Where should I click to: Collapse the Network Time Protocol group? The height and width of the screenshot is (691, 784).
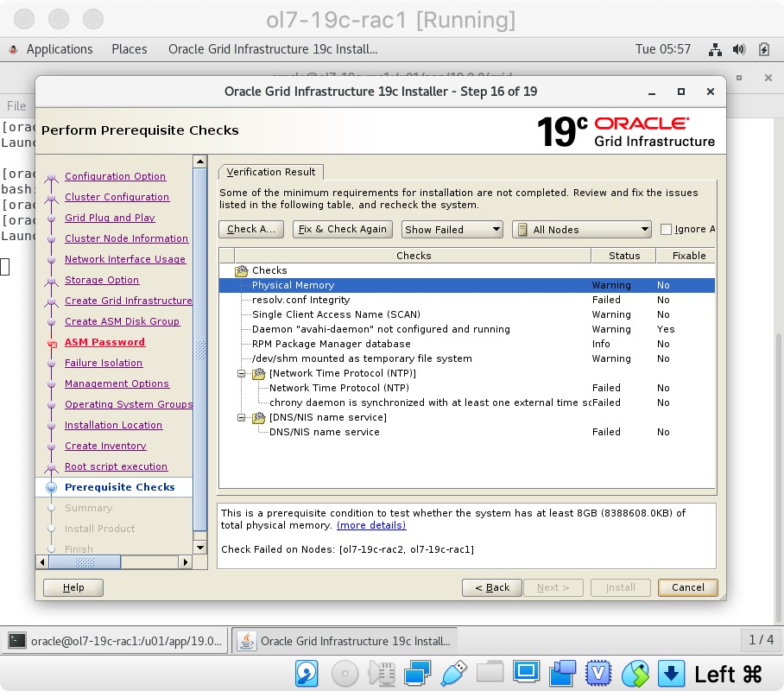(x=242, y=373)
